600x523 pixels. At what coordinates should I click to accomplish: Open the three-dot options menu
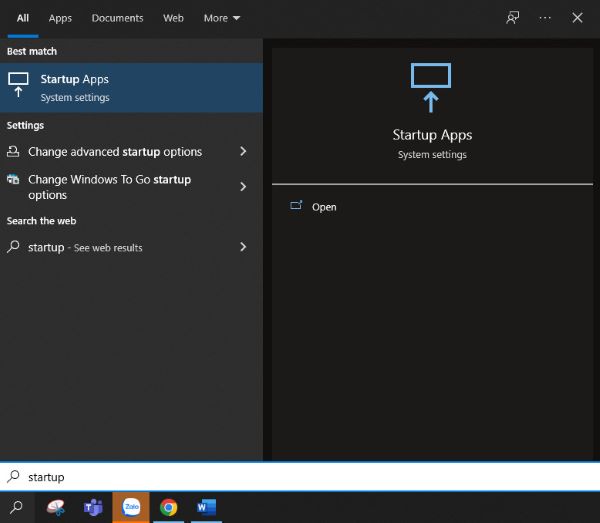(545, 18)
